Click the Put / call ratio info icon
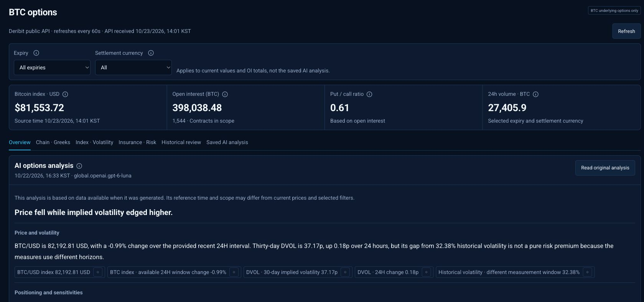The width and height of the screenshot is (644, 302). click(x=369, y=94)
